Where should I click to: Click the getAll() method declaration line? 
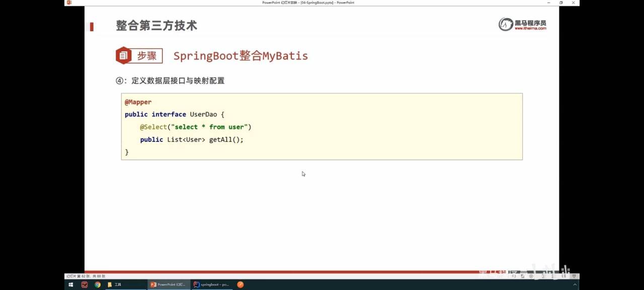191,140
